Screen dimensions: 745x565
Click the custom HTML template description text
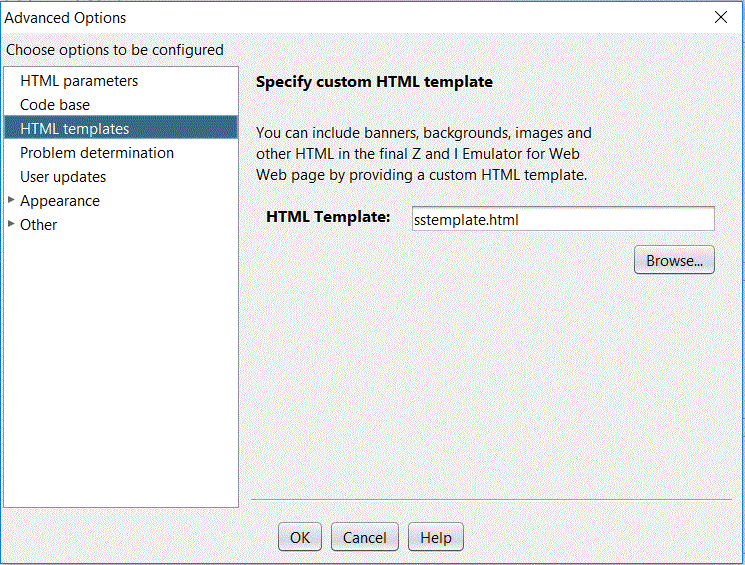(x=423, y=153)
